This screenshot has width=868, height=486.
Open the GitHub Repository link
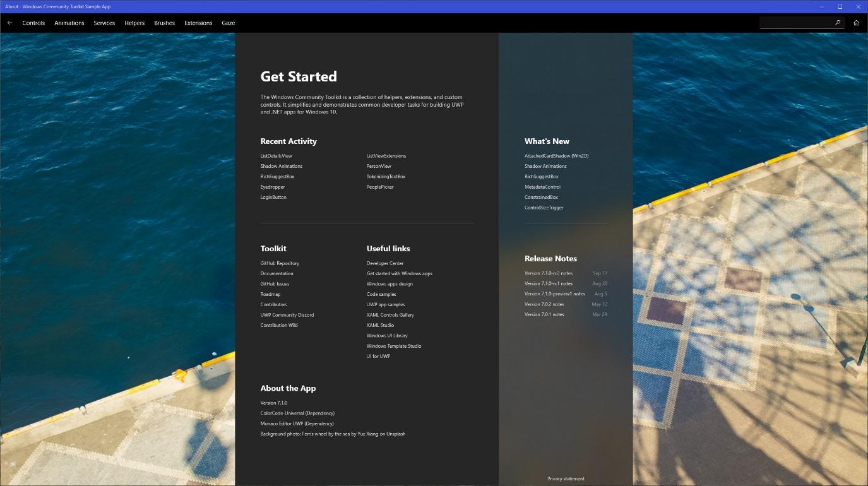(280, 263)
